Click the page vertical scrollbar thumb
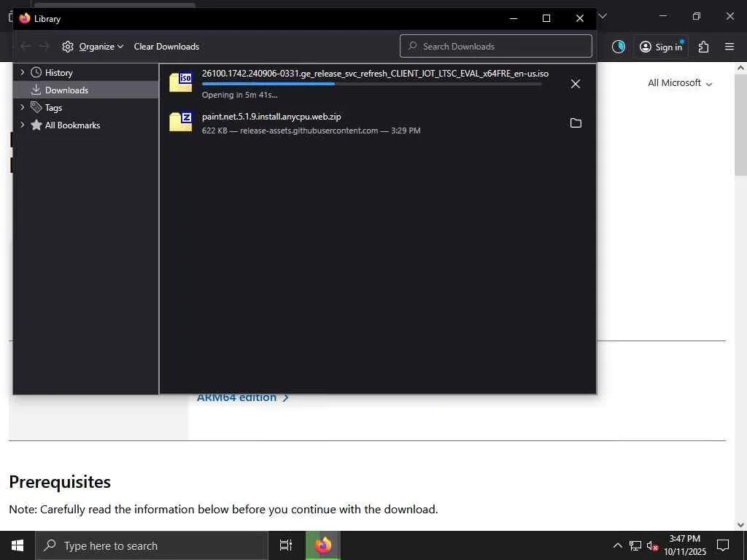 tap(741, 125)
